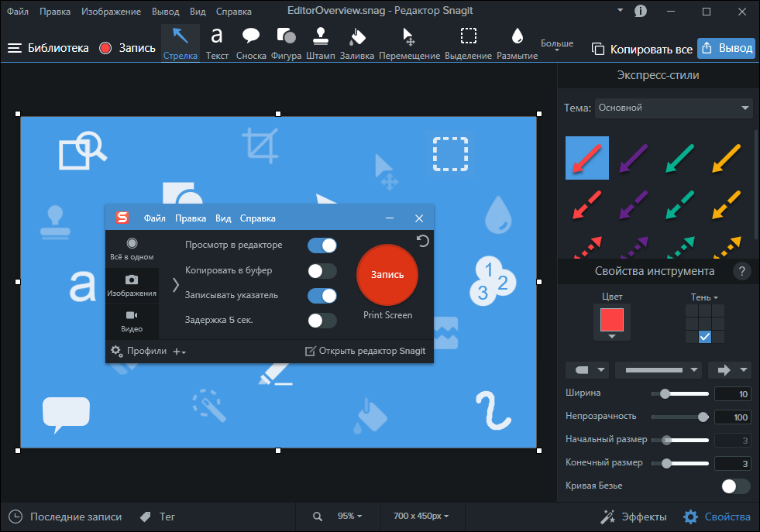
Task: Toggle Копировать в буфер switch
Action: (x=322, y=271)
